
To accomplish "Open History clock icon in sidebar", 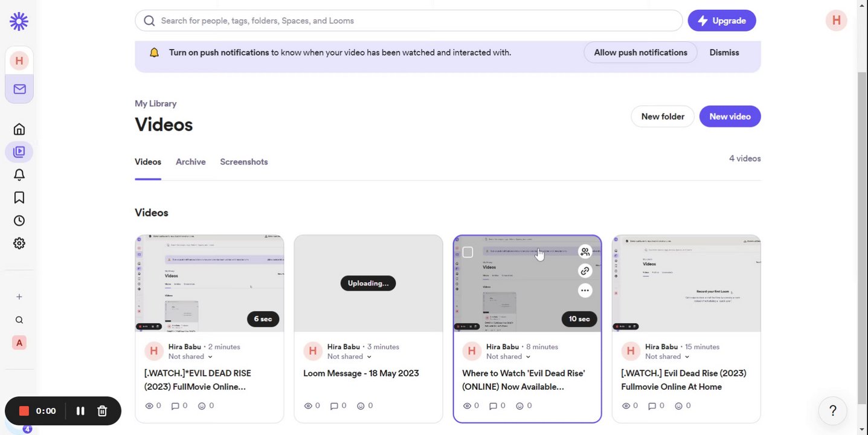I will tap(19, 221).
